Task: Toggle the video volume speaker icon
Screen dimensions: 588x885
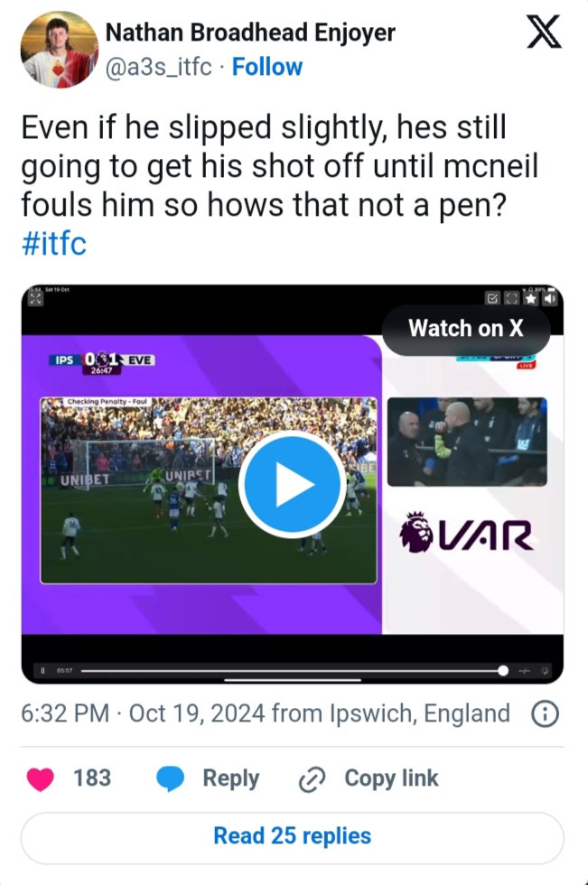Action: coord(552,299)
